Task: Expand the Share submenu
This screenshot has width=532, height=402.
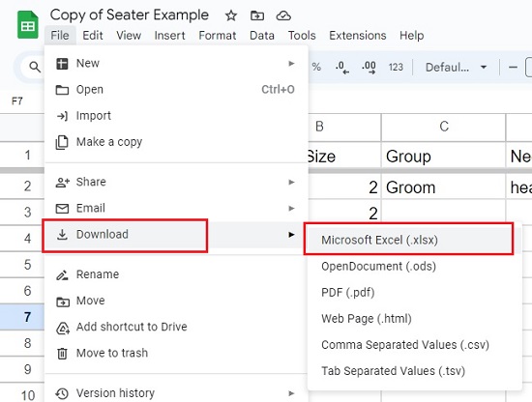Action: point(176,182)
